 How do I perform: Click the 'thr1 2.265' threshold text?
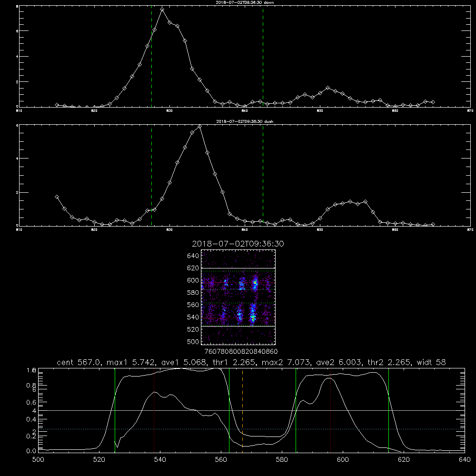click(x=236, y=362)
